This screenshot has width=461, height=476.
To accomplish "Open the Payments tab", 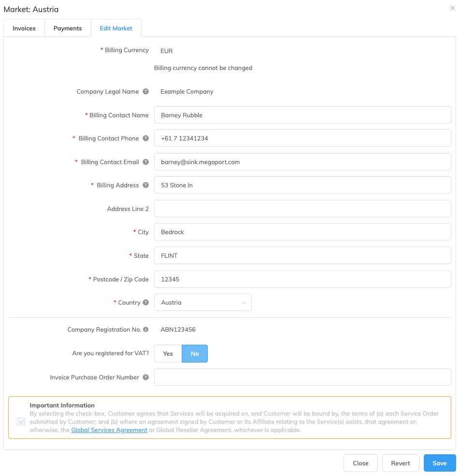I will [x=68, y=28].
